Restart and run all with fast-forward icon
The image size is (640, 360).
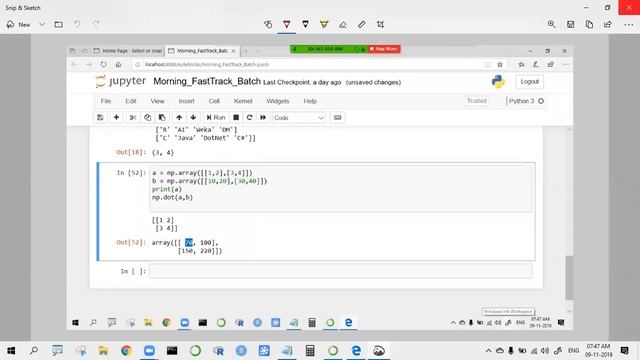(263, 118)
